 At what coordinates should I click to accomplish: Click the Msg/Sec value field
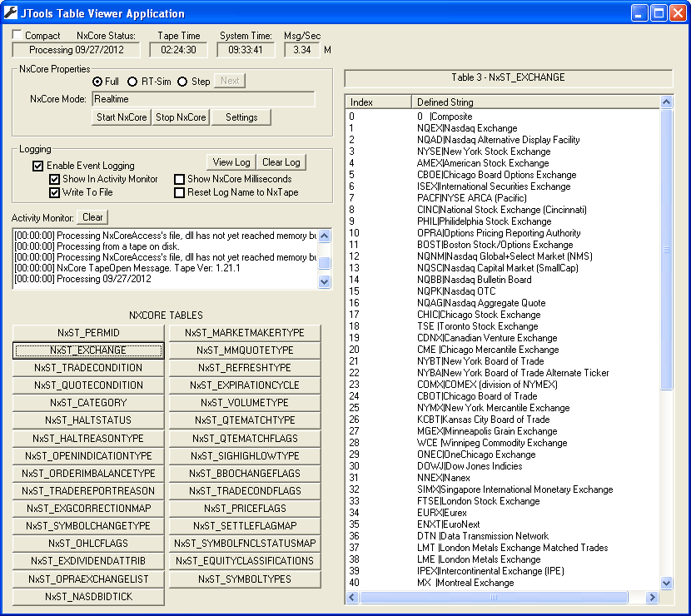pos(302,50)
